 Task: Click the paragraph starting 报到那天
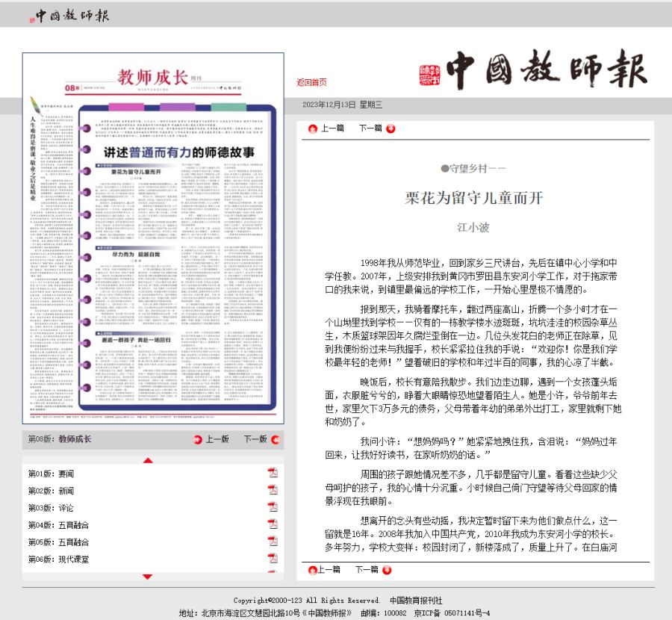[x=471, y=335]
